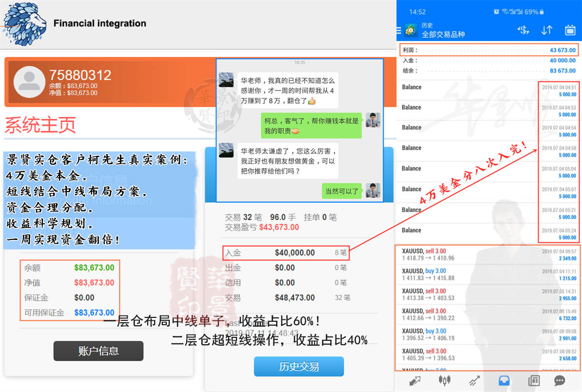Viewport: 582px width, 392px height.
Task: Click teacher avatar beside '柯总，客气了' reply
Action: point(373,120)
